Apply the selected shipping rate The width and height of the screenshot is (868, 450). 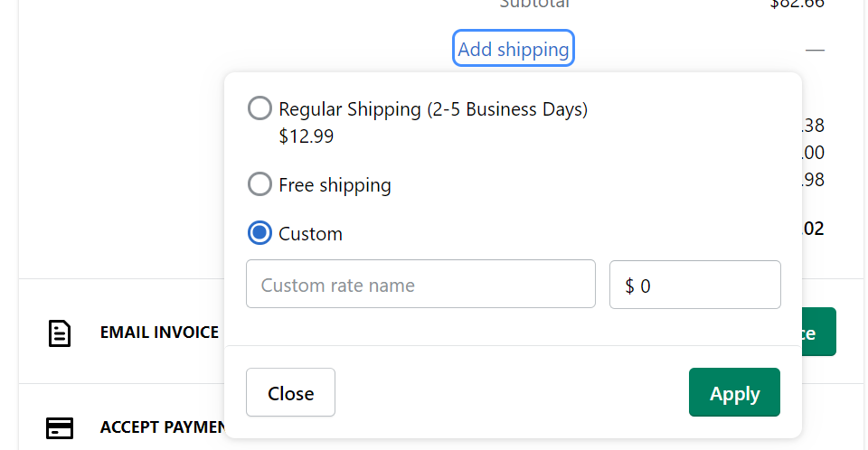click(734, 393)
